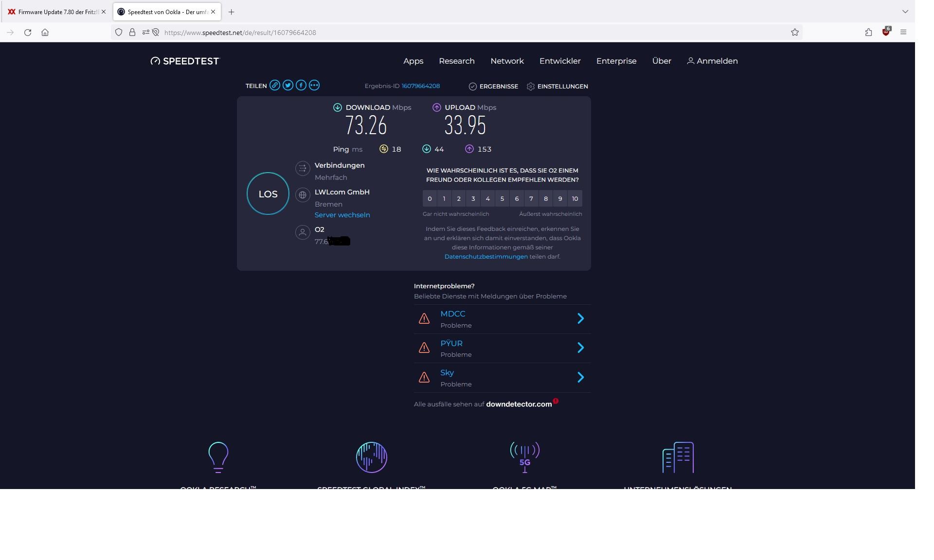Rate O2 with score 0
934x560 pixels.
(x=430, y=198)
